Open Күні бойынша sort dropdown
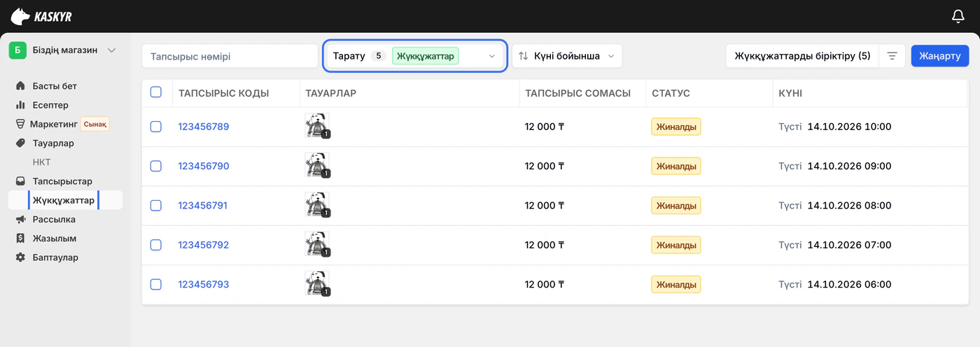 567,56
